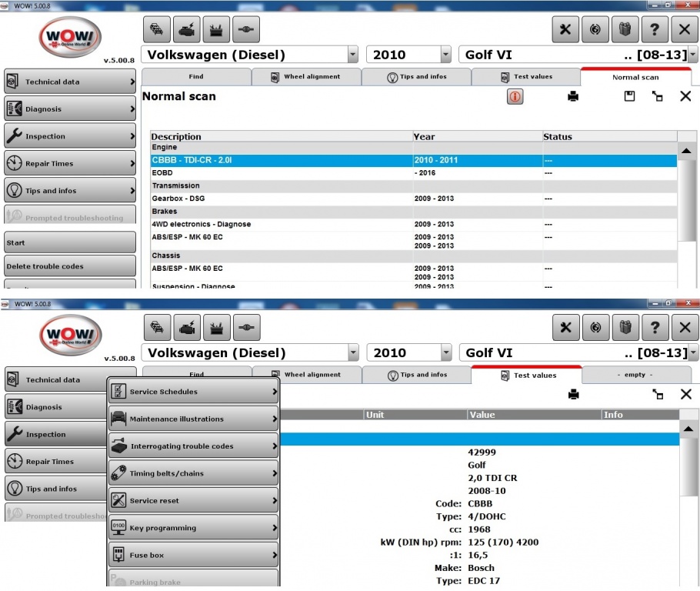700x591 pixels.
Task: Choose Key programming from the submenu
Action: click(193, 528)
